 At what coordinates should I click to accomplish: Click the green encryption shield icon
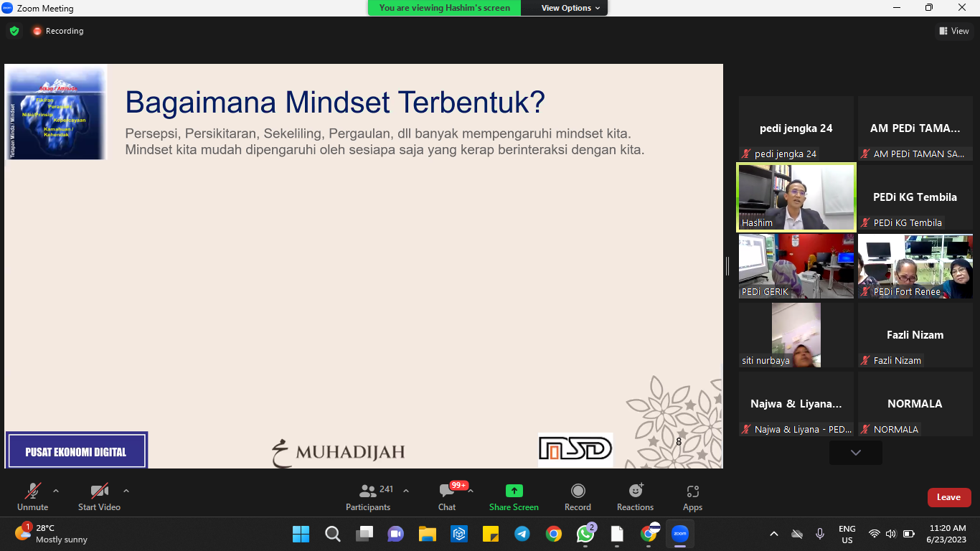(14, 31)
